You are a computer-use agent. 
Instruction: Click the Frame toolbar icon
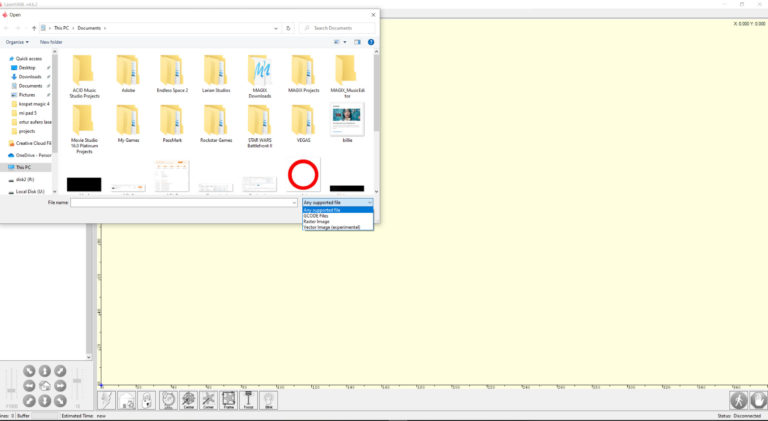[228, 399]
